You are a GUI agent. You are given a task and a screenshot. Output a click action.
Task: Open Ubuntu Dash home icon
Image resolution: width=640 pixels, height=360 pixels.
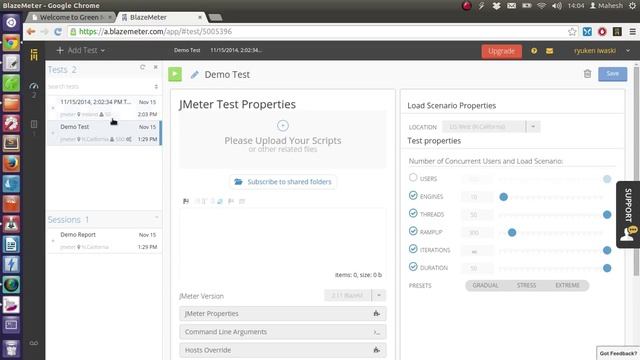(11, 22)
